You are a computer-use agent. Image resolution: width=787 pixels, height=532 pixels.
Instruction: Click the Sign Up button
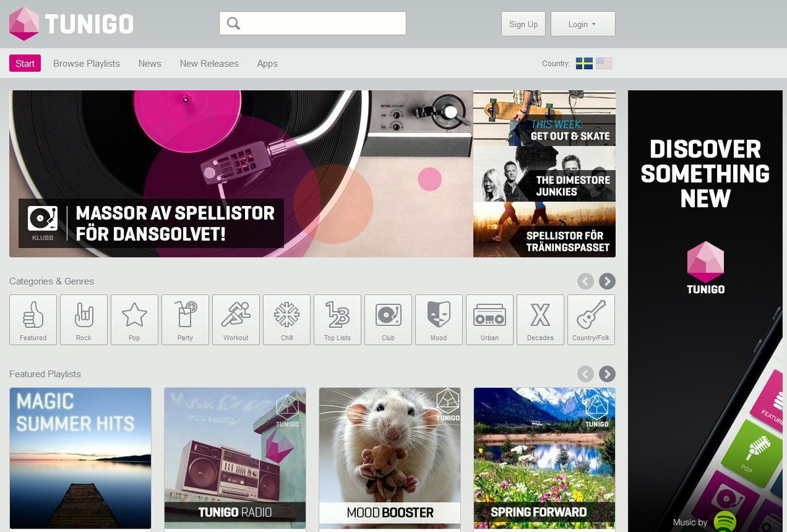pos(523,24)
